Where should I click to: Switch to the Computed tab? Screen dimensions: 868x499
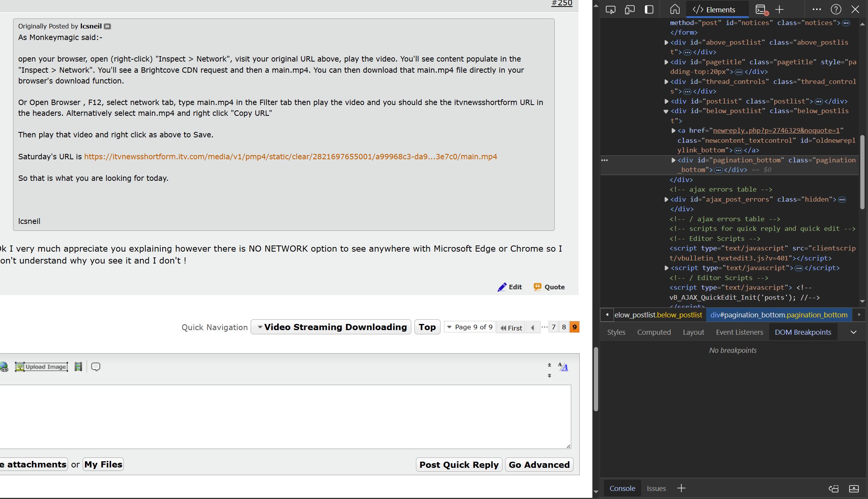654,332
